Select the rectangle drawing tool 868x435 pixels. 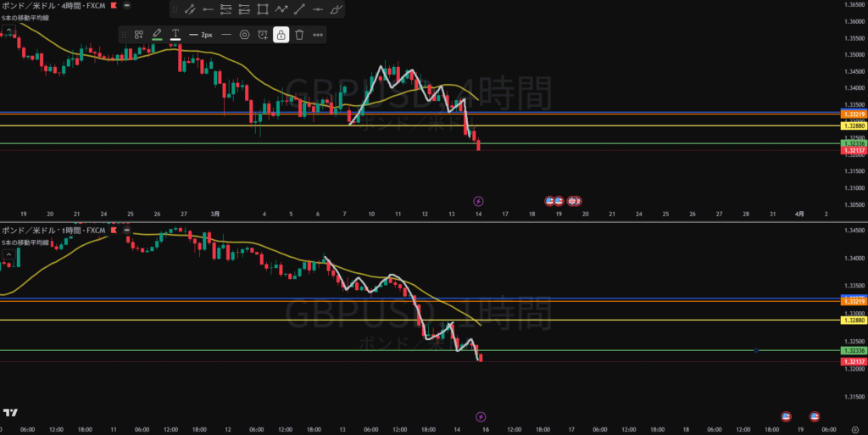click(x=263, y=10)
